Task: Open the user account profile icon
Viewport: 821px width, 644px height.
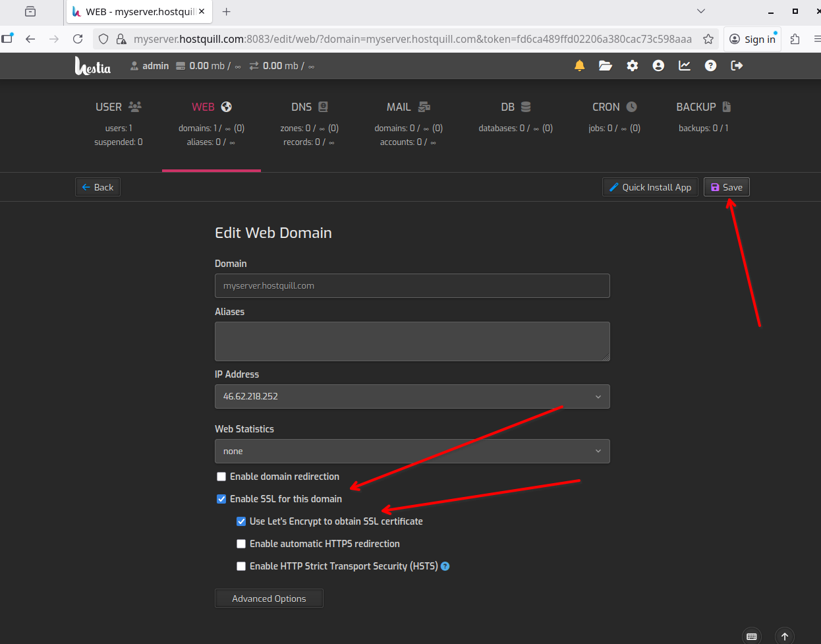Action: pyautogui.click(x=658, y=66)
